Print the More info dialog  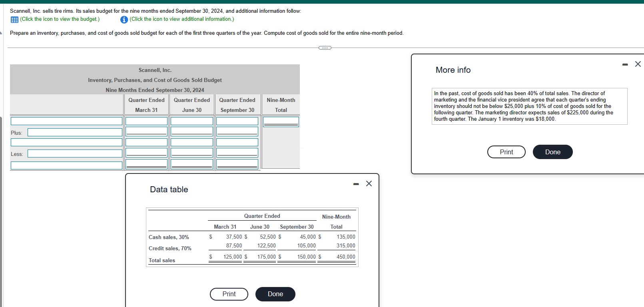506,152
